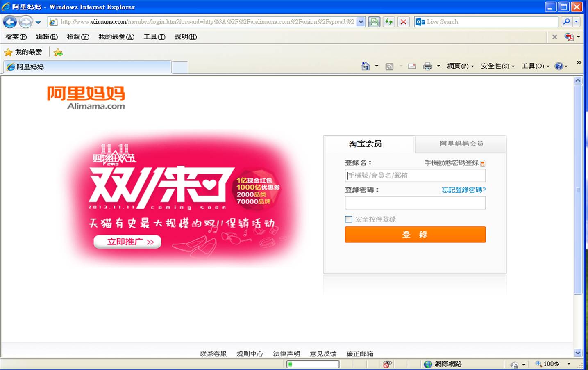
Task: Toggle the Compatibility View icon
Action: point(374,22)
